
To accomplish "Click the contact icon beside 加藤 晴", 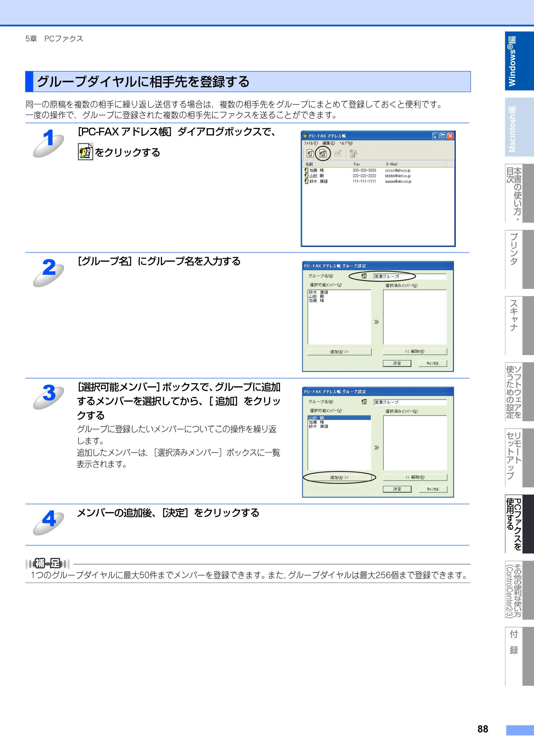I will click(x=307, y=170).
